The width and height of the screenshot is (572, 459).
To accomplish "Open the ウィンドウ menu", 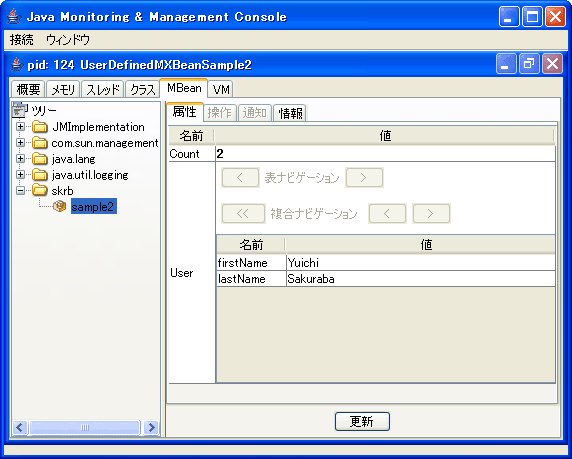I will click(x=68, y=39).
